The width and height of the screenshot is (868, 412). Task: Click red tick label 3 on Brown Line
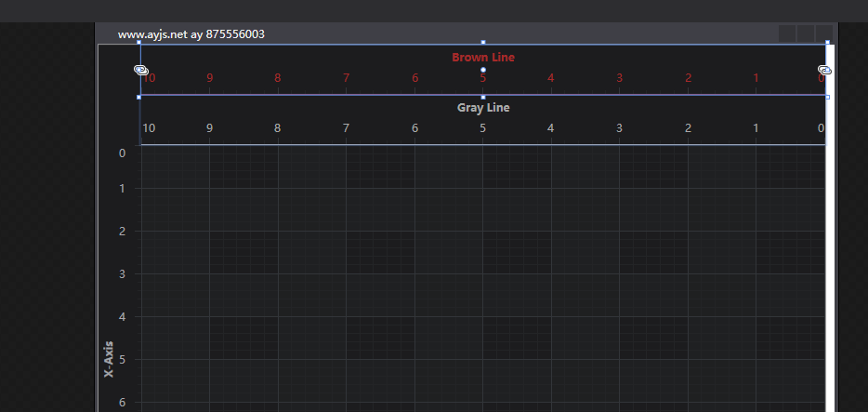pyautogui.click(x=620, y=78)
